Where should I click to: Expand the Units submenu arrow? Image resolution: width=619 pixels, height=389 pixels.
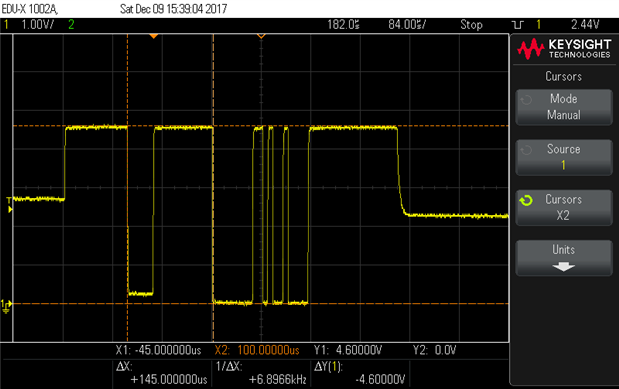(563, 267)
